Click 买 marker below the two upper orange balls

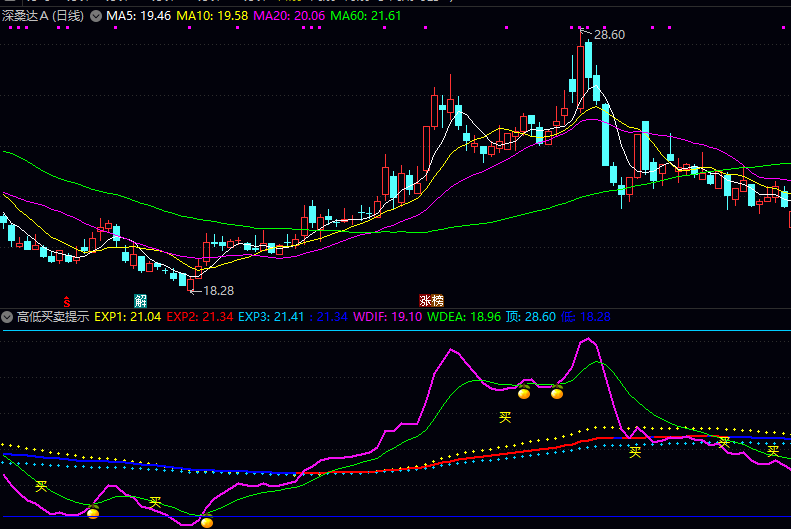point(505,417)
